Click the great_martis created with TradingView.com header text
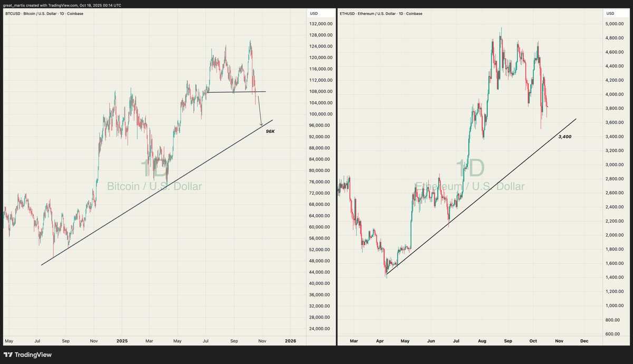The image size is (633, 364). click(62, 5)
